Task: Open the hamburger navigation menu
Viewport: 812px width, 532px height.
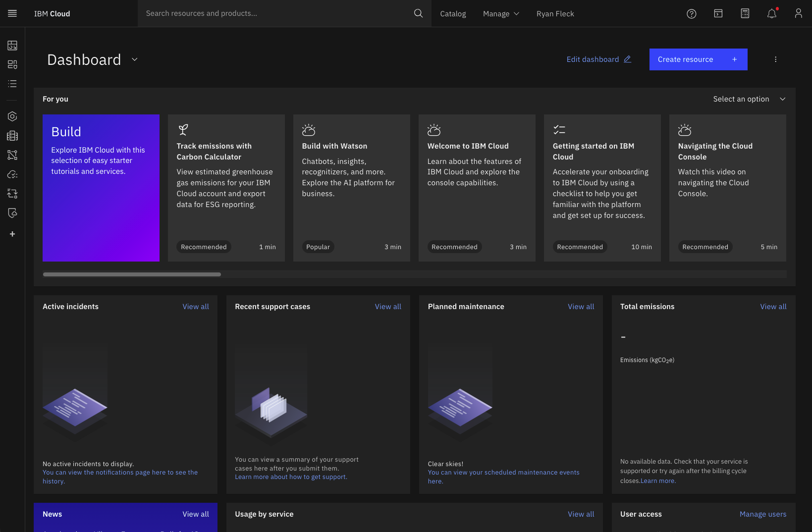Action: [12, 13]
